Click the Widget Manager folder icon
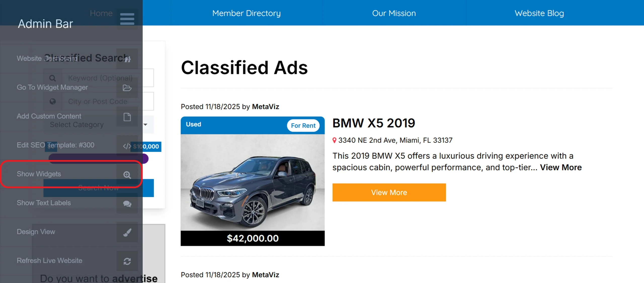The height and width of the screenshot is (283, 644). coord(127,88)
